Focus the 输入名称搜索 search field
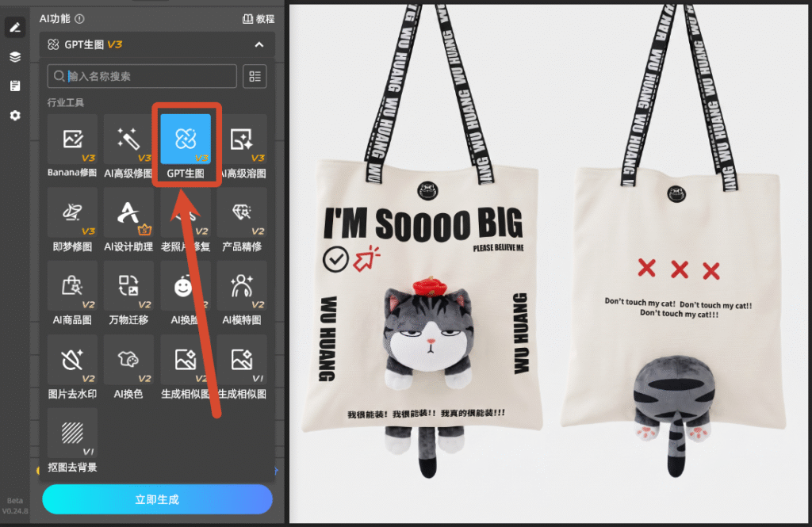 point(142,77)
